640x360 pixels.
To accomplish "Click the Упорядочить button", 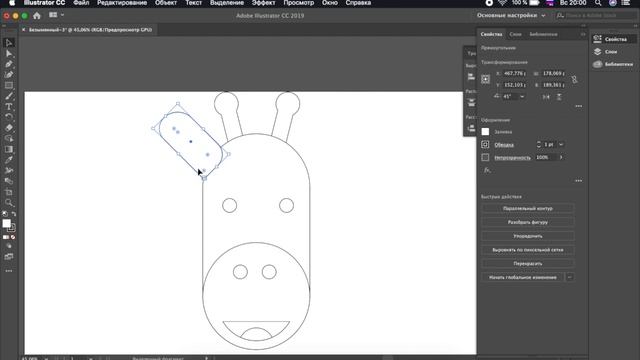I will coord(528,236).
